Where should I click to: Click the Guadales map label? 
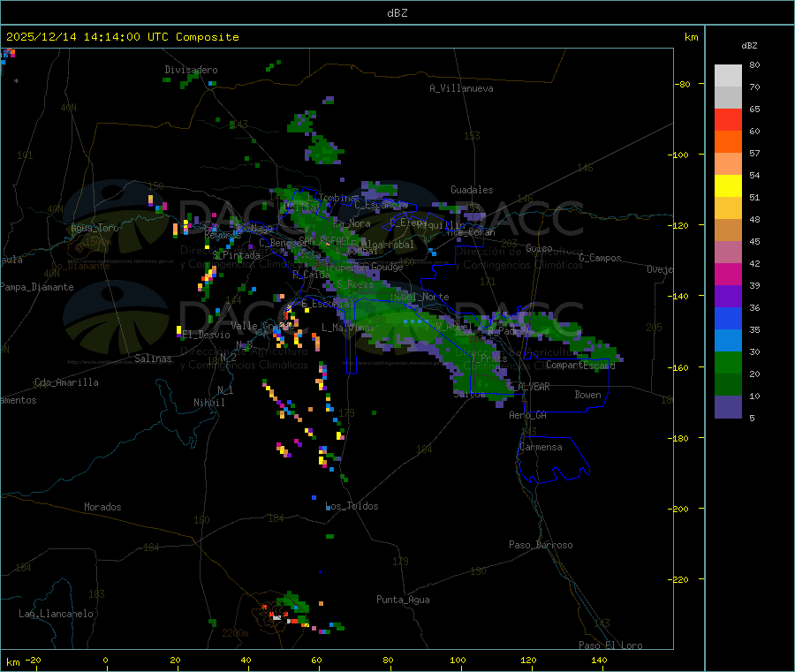tap(472, 190)
